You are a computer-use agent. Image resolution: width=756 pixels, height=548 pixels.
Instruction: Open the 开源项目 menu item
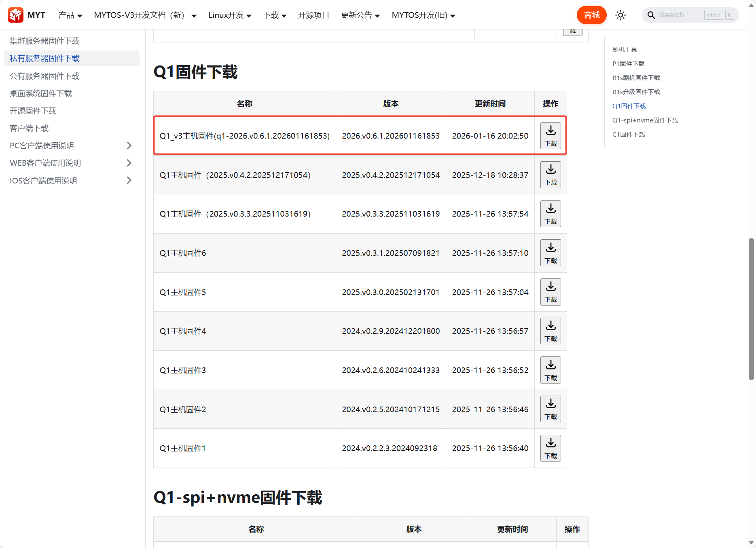coord(313,15)
